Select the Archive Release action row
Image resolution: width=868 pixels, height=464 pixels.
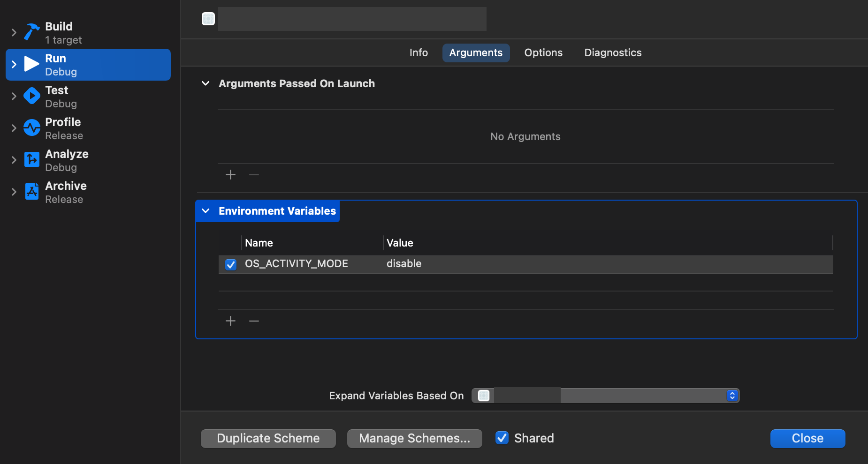point(88,192)
